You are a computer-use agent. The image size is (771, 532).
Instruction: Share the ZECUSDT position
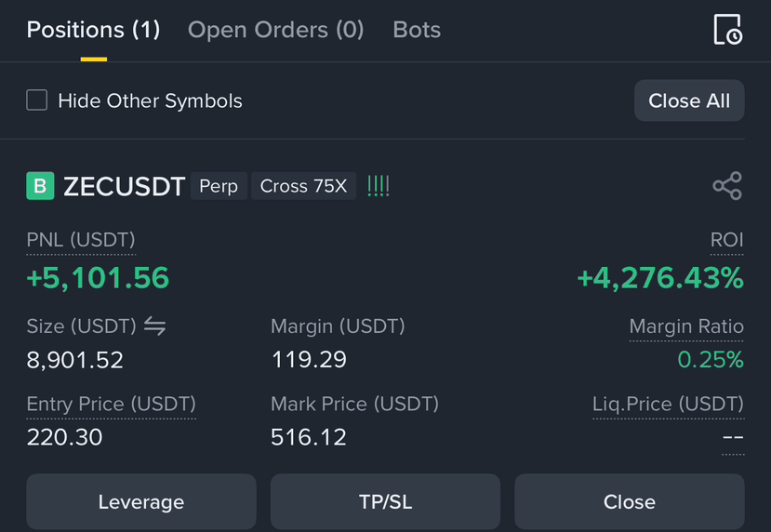(727, 186)
